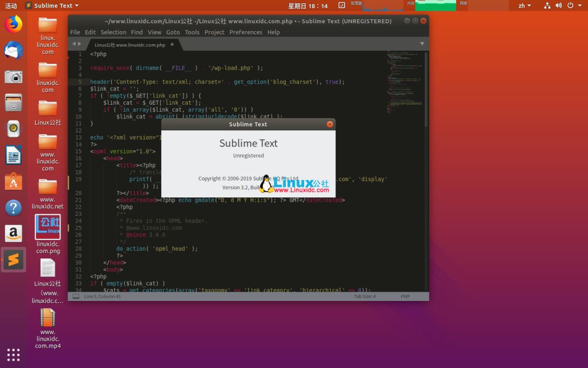The height and width of the screenshot is (368, 588).
Task: Click the Tab Size: 4 status item
Action: tap(364, 296)
